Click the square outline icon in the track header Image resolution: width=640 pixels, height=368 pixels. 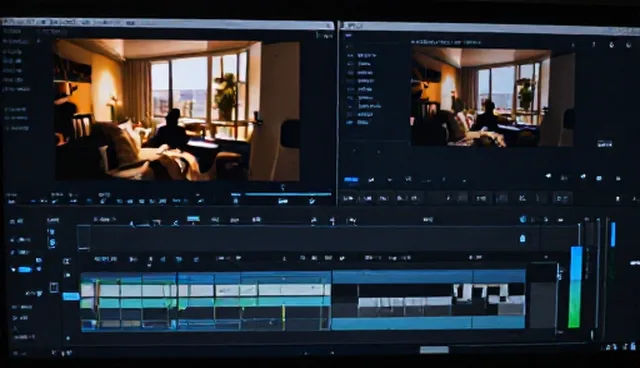click(x=54, y=287)
